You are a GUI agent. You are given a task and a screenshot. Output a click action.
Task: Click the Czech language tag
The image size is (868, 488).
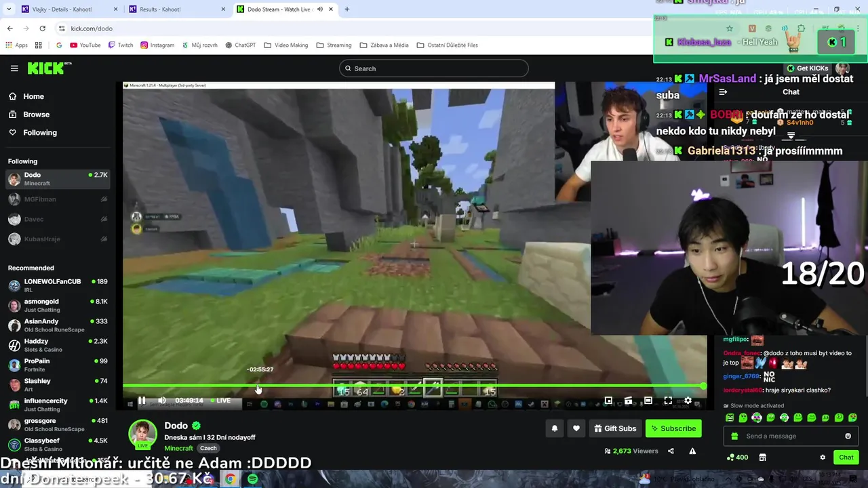click(208, 448)
